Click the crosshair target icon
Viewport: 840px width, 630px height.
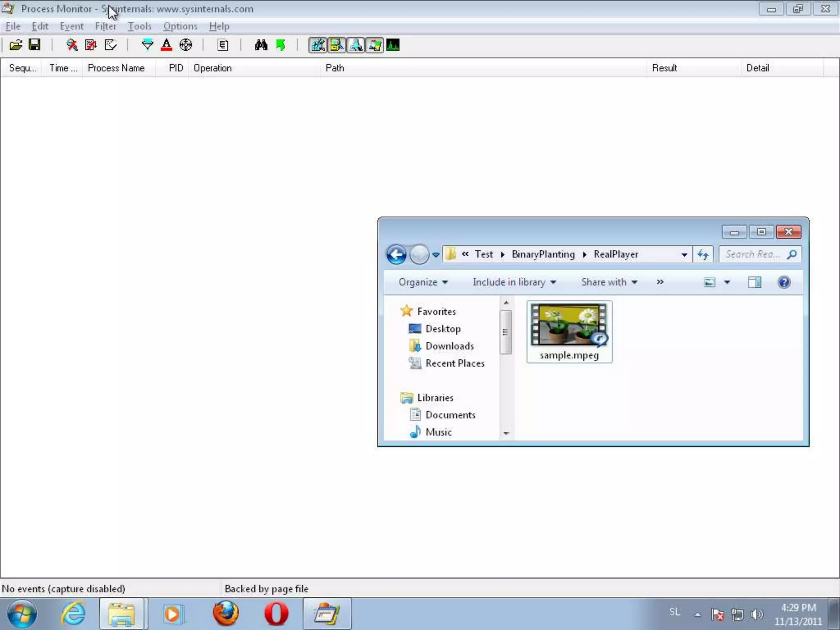tap(185, 45)
